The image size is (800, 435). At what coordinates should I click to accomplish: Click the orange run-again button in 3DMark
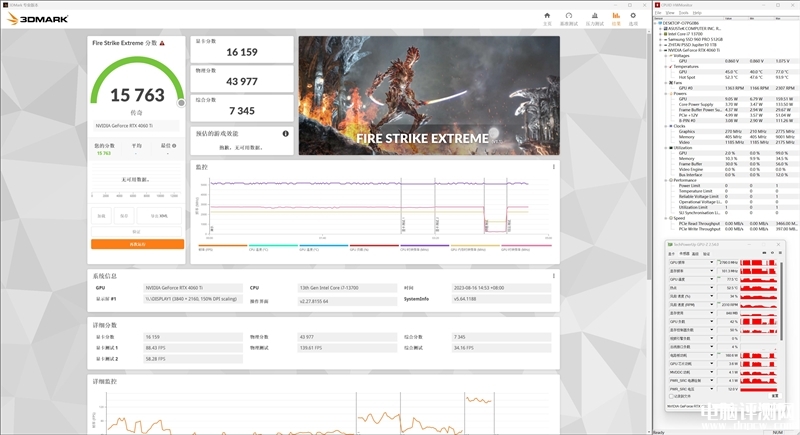(136, 243)
